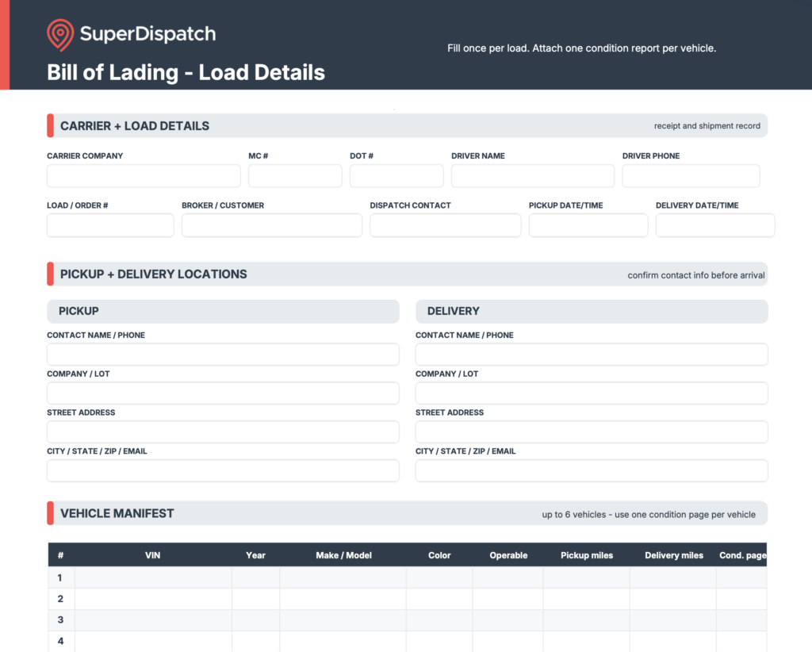
Task: Click Pickup Company / Lot field
Action: click(x=223, y=393)
